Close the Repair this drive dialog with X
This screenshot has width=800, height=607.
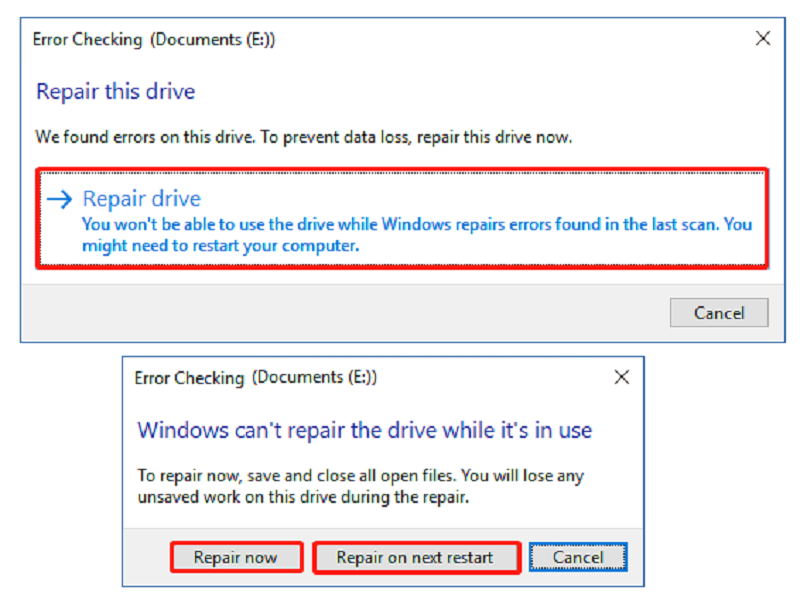[x=762, y=39]
